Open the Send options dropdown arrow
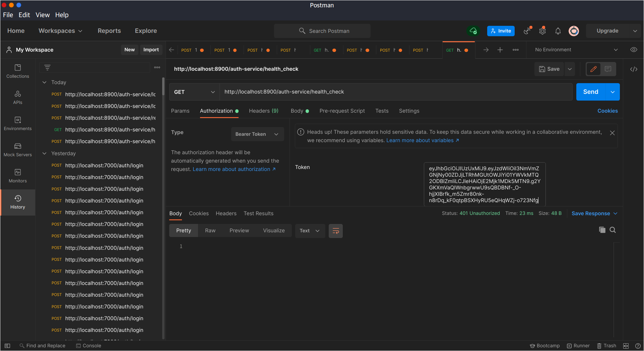This screenshot has width=644, height=351. (613, 92)
